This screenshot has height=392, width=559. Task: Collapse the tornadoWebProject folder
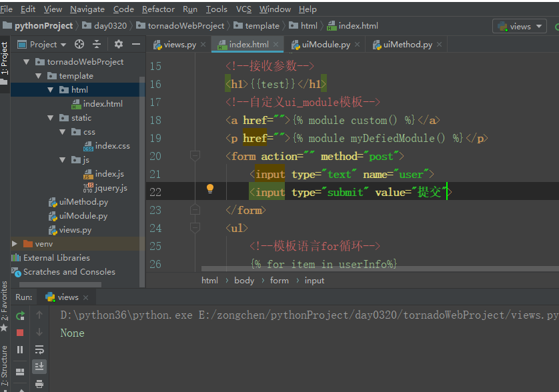tap(27, 62)
